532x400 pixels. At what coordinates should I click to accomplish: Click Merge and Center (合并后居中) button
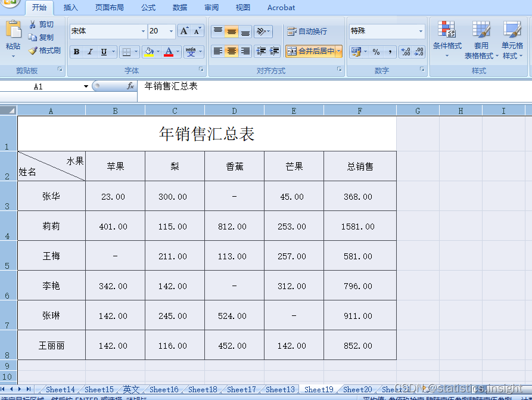[311, 51]
